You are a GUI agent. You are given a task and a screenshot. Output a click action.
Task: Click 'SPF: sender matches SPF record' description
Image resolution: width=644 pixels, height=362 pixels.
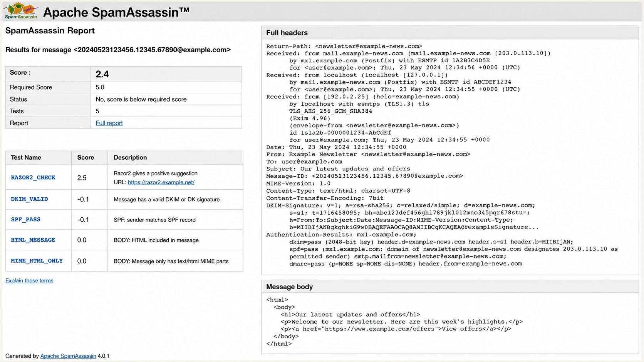tap(154, 220)
